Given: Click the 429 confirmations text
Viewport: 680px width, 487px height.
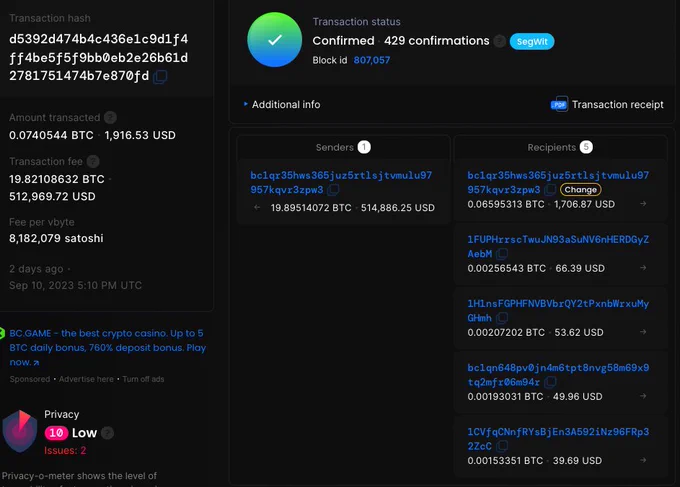Looking at the screenshot, I should (x=437, y=41).
